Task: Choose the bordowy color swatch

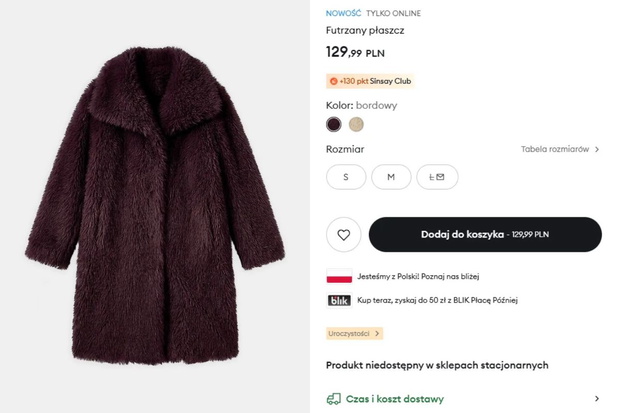Action: [334, 124]
